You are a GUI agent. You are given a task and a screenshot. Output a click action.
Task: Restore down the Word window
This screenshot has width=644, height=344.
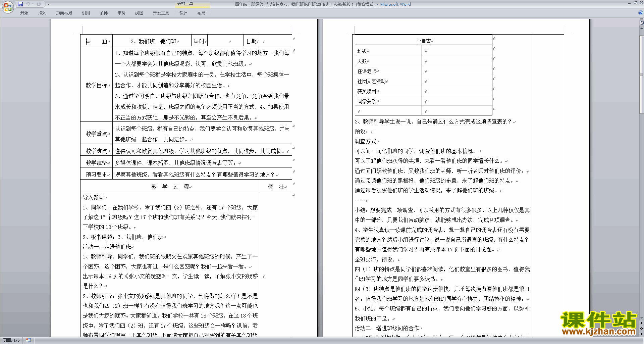[x=635, y=3]
